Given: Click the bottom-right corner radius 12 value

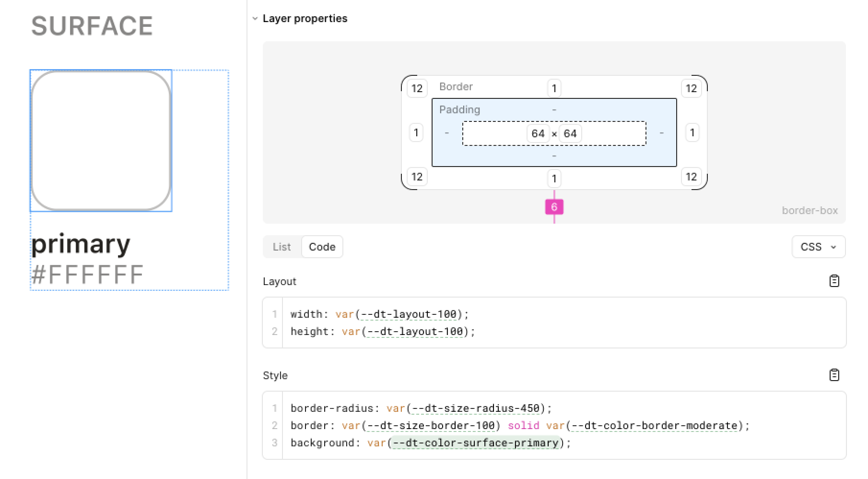Looking at the screenshot, I should [x=691, y=177].
